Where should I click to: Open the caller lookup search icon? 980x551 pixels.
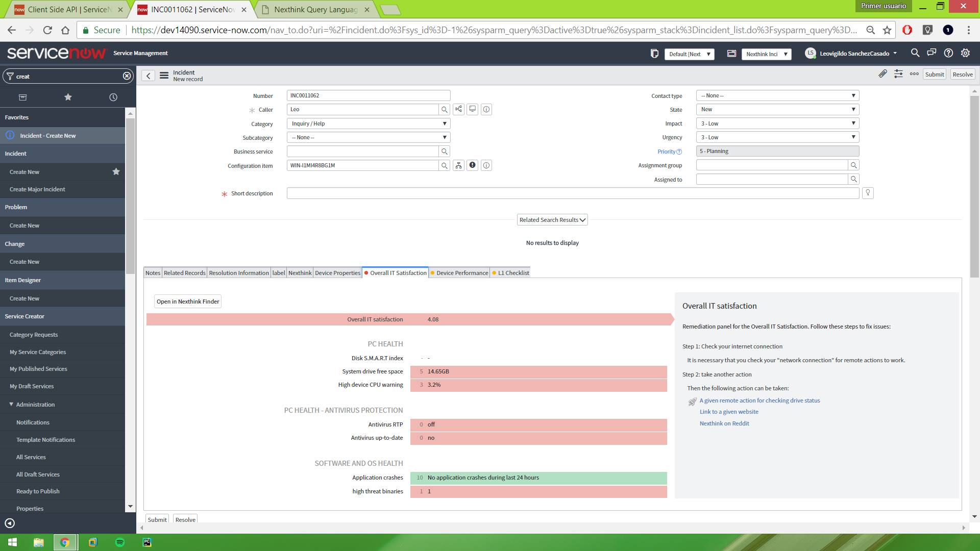point(444,109)
